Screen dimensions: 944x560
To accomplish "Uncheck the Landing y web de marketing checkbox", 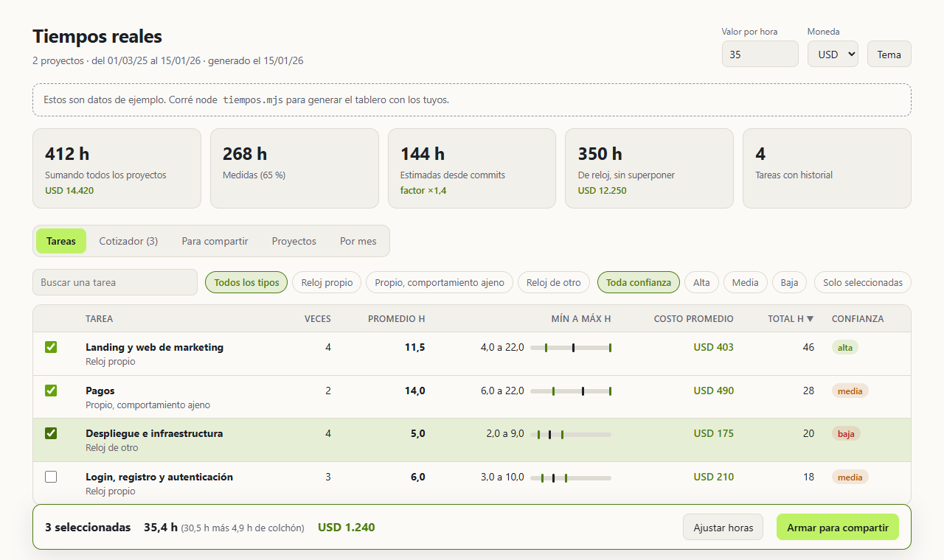I will coord(51,347).
